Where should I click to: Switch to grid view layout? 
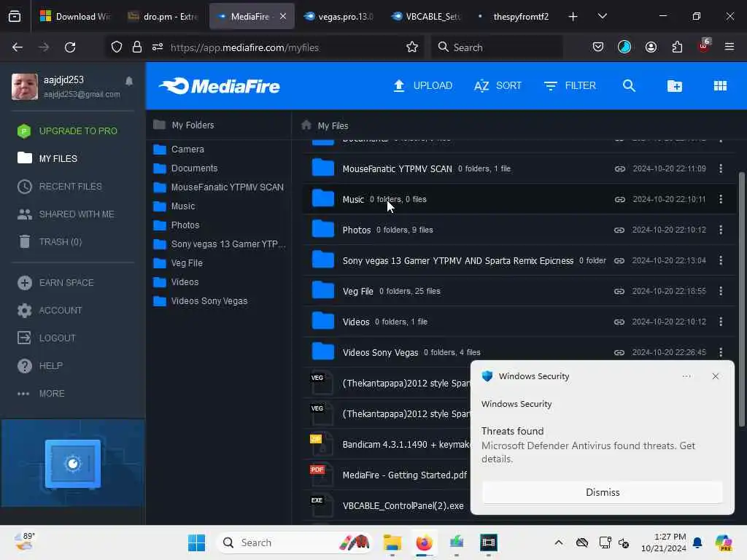pos(720,86)
